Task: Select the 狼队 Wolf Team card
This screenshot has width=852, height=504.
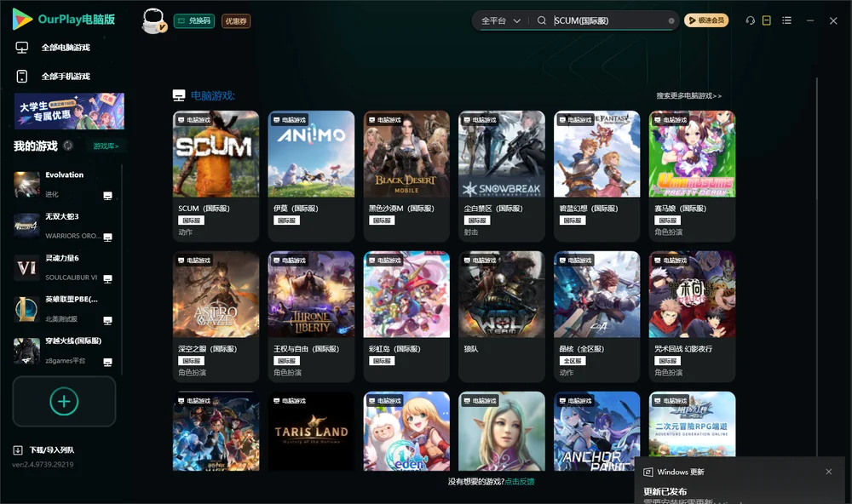Action: click(x=502, y=317)
